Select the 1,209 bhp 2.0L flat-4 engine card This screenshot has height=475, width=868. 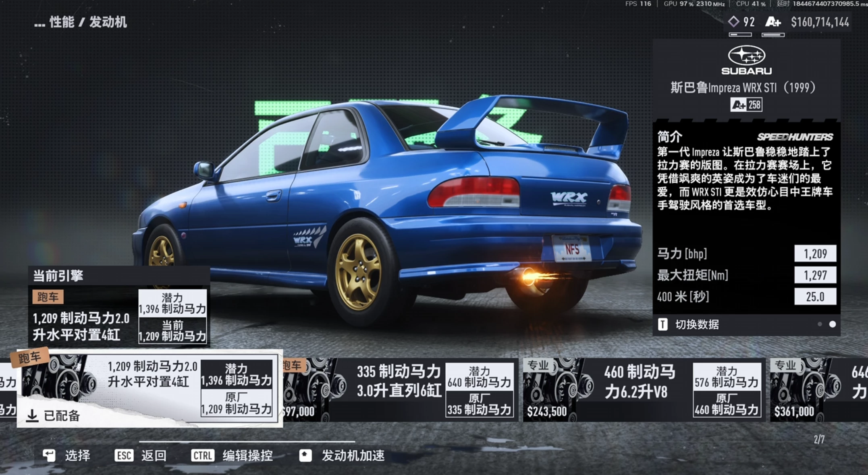[x=149, y=388]
